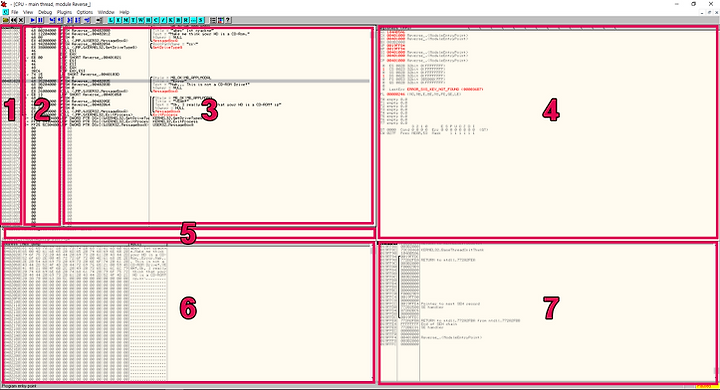Click the CPU window icon in menu bar

[6, 12]
